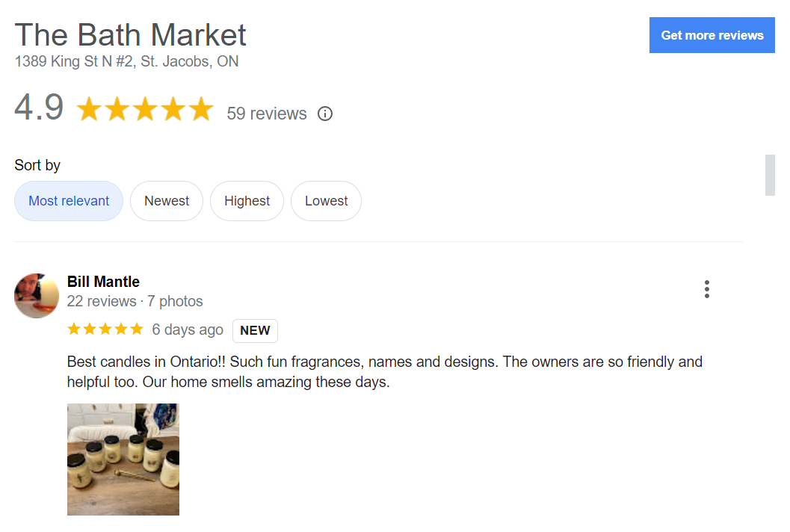790x532 pixels.
Task: Click the gold star rating beside 4.9
Action: coord(145,109)
